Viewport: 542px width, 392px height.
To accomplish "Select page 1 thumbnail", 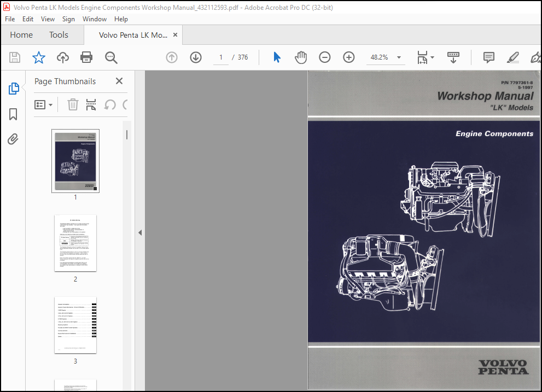I will point(75,161).
